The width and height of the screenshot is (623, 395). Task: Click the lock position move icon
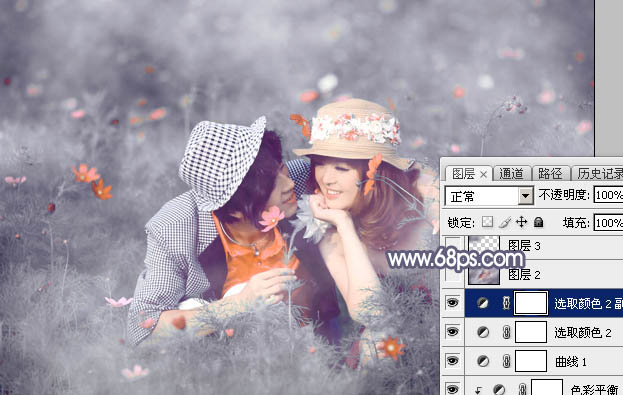521,222
